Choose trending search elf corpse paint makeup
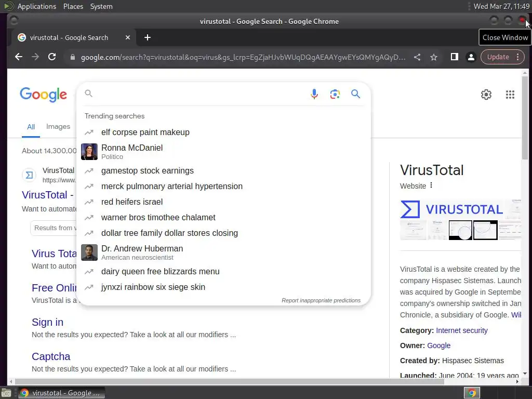This screenshot has height=399, width=532. coord(224,132)
